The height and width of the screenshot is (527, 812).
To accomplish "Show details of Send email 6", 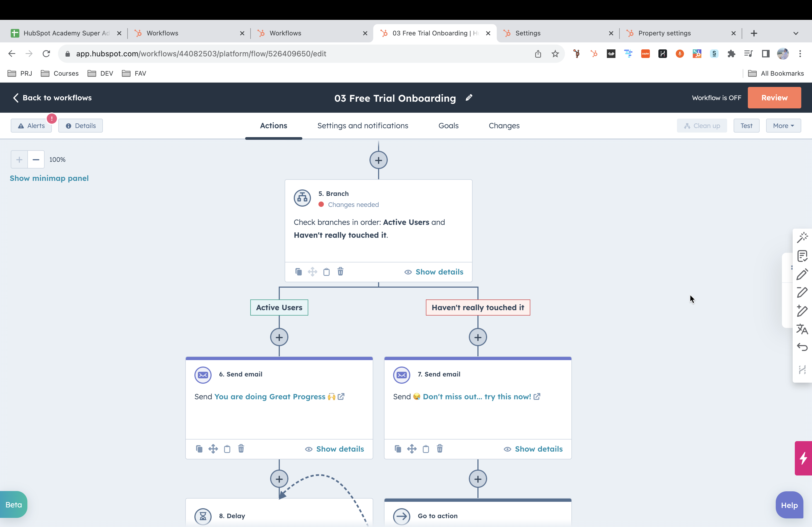I will 334,449.
